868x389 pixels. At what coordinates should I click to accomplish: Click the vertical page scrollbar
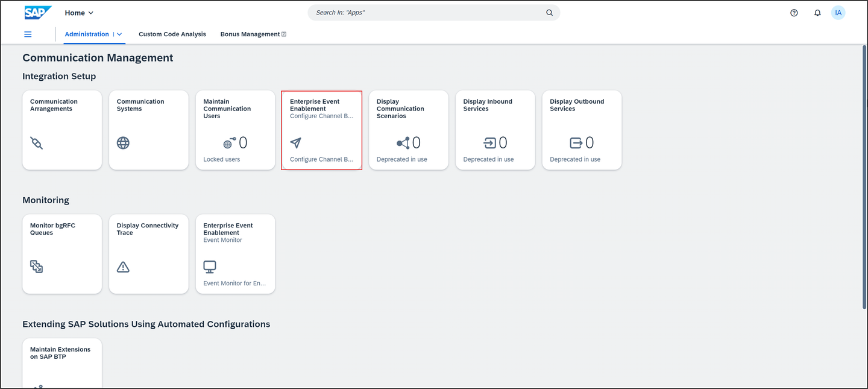pos(863,178)
